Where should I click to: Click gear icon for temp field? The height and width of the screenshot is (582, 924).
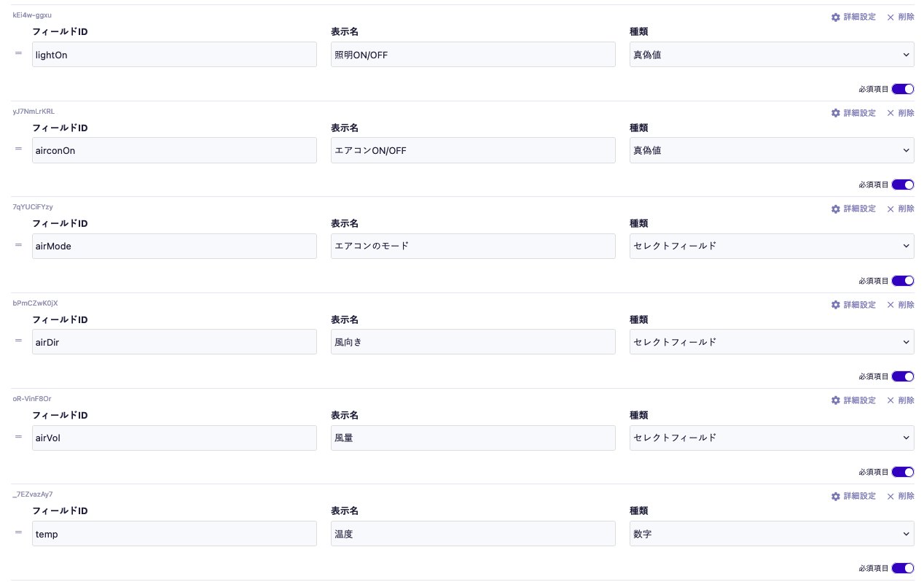[836, 496]
